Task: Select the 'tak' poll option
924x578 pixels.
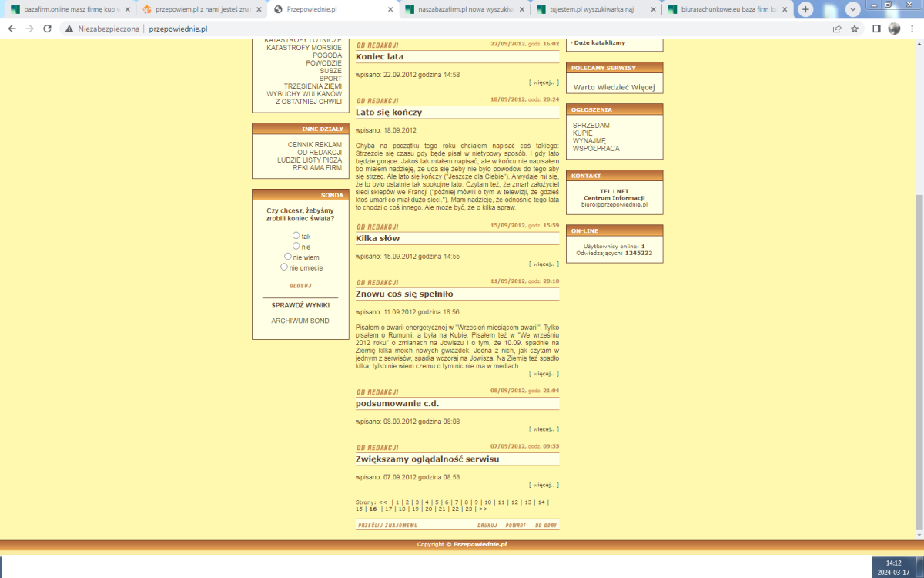Action: pos(296,236)
